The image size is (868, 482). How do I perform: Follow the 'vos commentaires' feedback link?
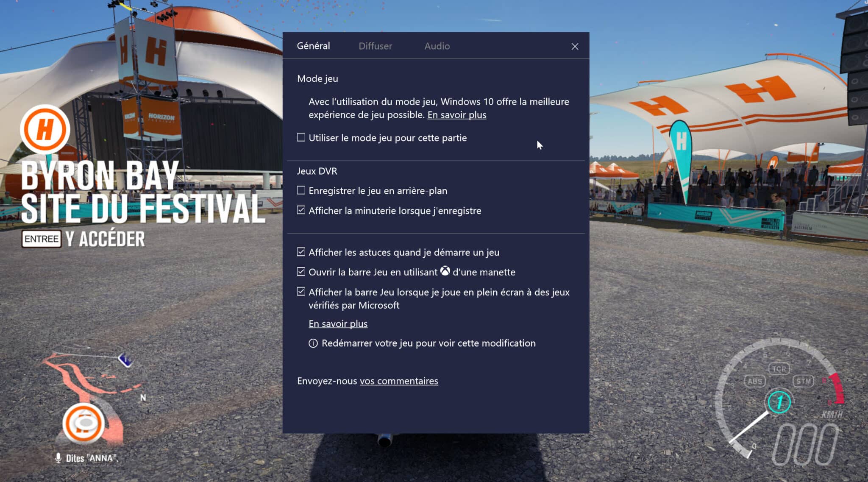click(399, 381)
